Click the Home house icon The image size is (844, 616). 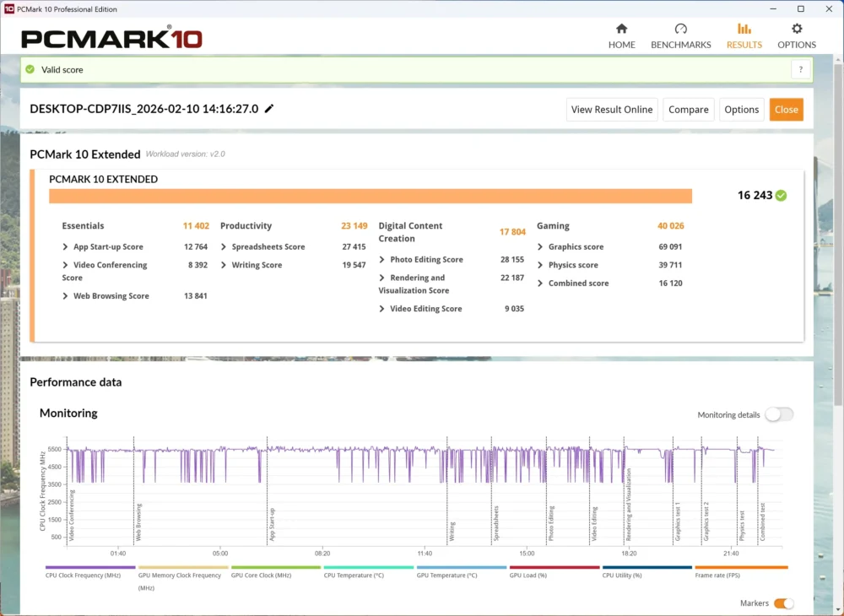tap(622, 29)
